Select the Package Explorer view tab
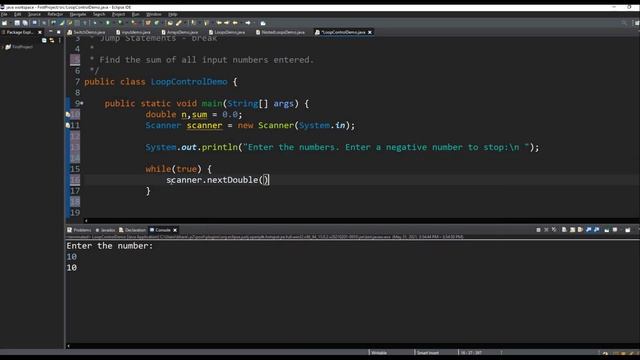 (x=19, y=32)
